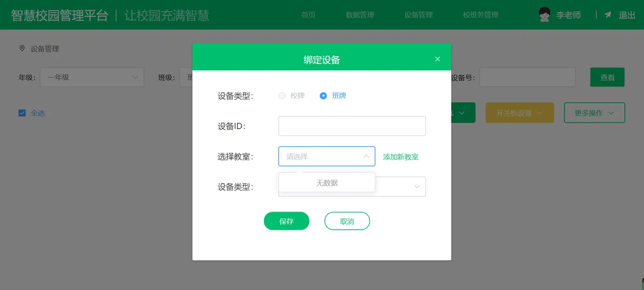
Task: Click the arrow on 更多操作 button
Action: point(611,113)
